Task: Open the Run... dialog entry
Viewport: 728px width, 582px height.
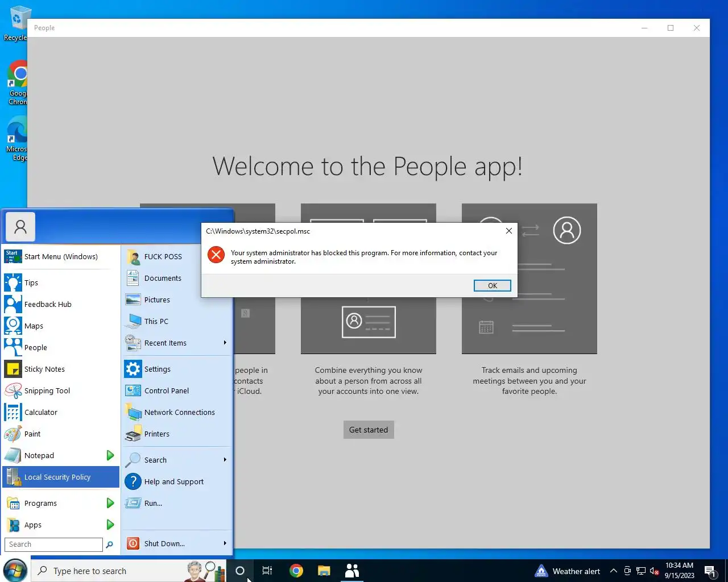Action: point(177,503)
